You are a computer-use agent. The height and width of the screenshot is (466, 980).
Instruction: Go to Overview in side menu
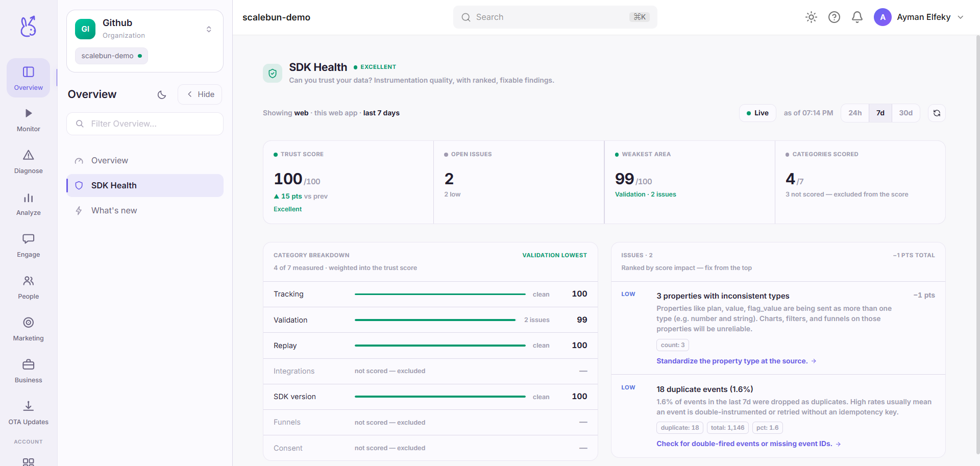145,160
